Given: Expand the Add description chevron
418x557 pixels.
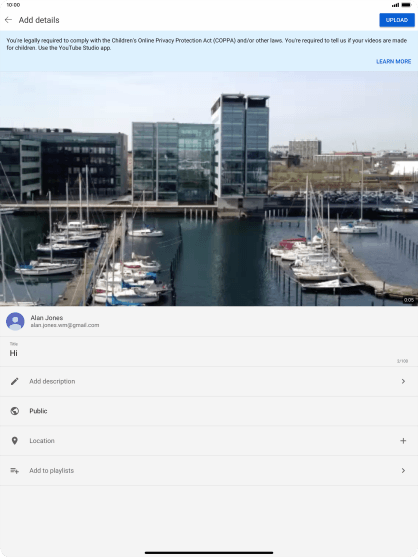Looking at the screenshot, I should click(x=403, y=382).
